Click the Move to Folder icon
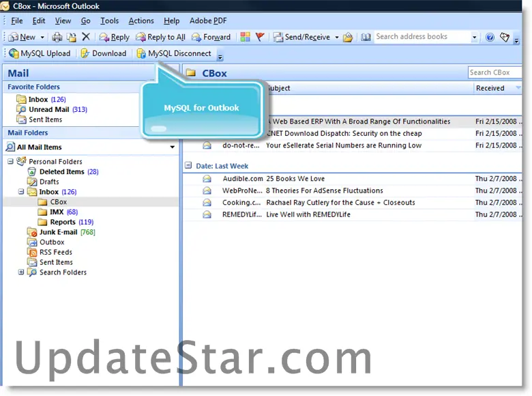The height and width of the screenshot is (396, 532). pyautogui.click(x=72, y=37)
